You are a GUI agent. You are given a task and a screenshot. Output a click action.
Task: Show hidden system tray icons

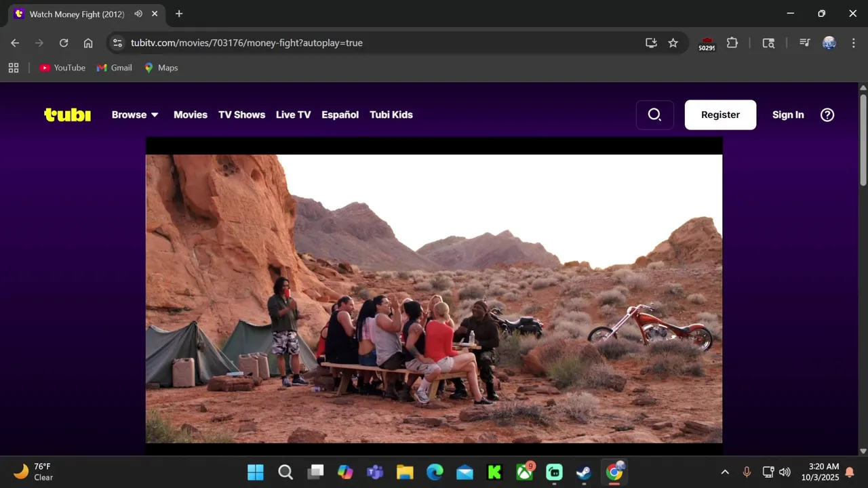click(x=725, y=472)
